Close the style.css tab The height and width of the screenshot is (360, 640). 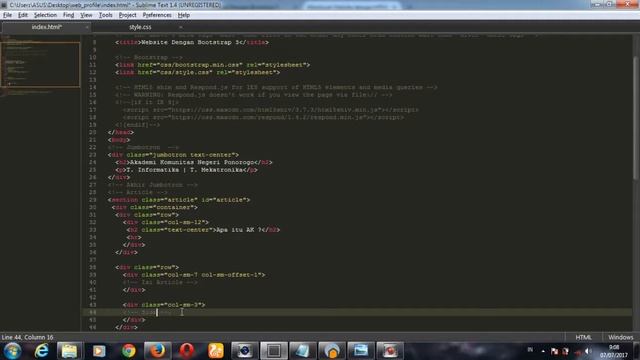[180, 27]
